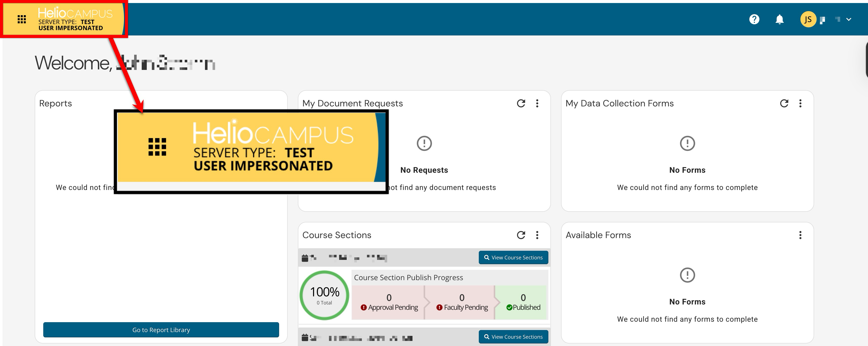Open the help question mark icon
Screen dimensions: 868x346
pyautogui.click(x=754, y=19)
